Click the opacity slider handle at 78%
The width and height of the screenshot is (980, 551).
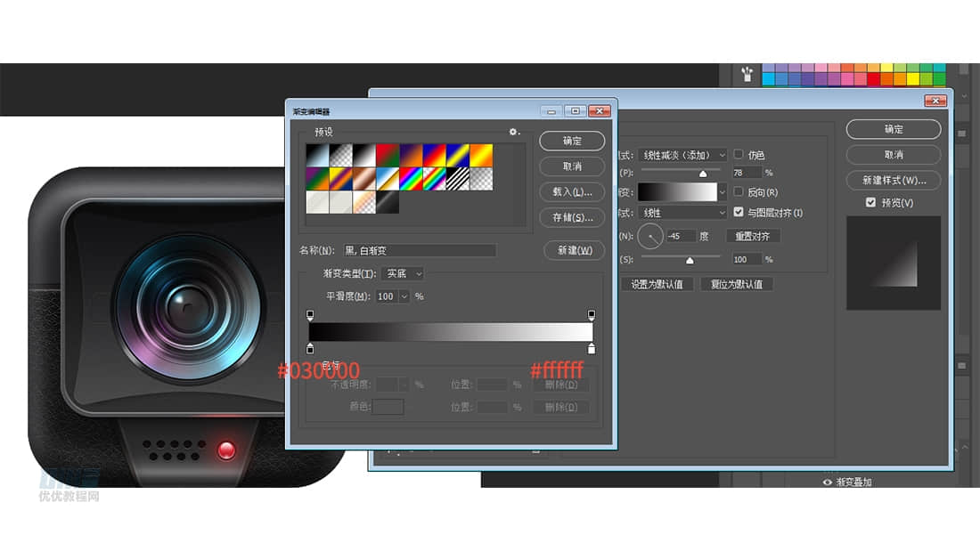click(703, 174)
